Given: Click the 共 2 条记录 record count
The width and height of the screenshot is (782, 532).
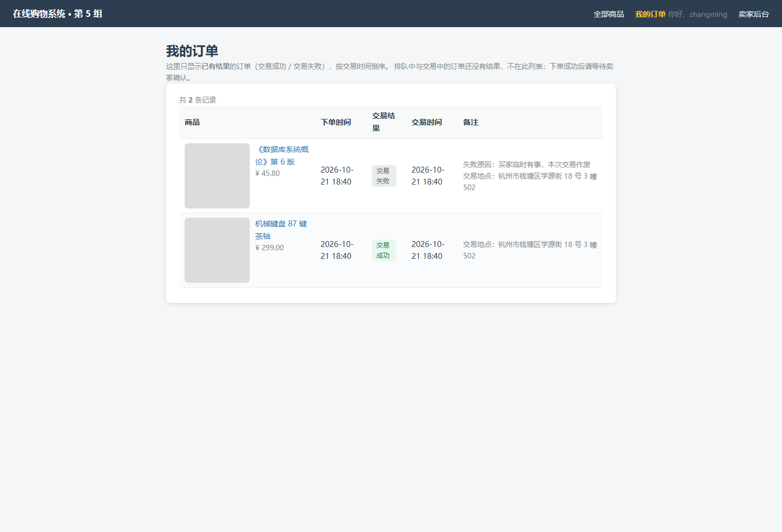Looking at the screenshot, I should click(x=198, y=100).
